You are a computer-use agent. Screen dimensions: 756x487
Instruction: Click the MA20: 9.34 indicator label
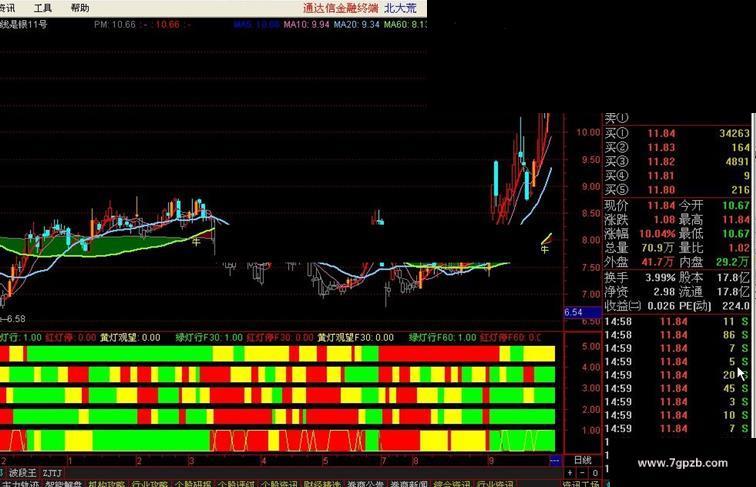point(357,25)
